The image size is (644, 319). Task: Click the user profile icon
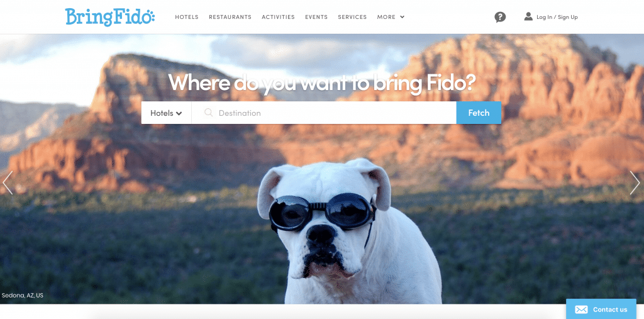point(528,16)
